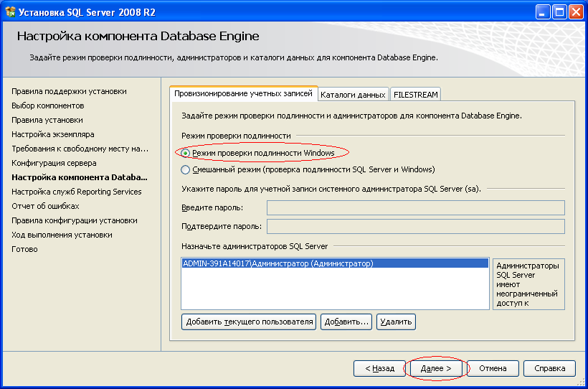
Task: Click the Добавить... button
Action: click(346, 322)
